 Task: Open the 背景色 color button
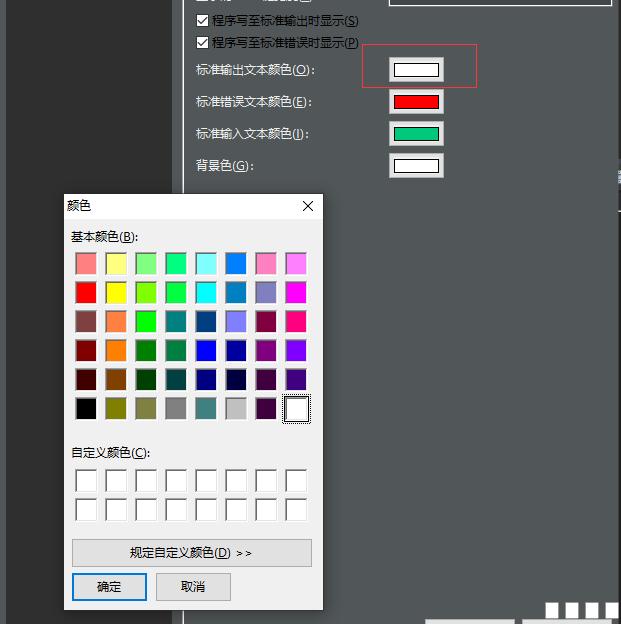(x=416, y=166)
